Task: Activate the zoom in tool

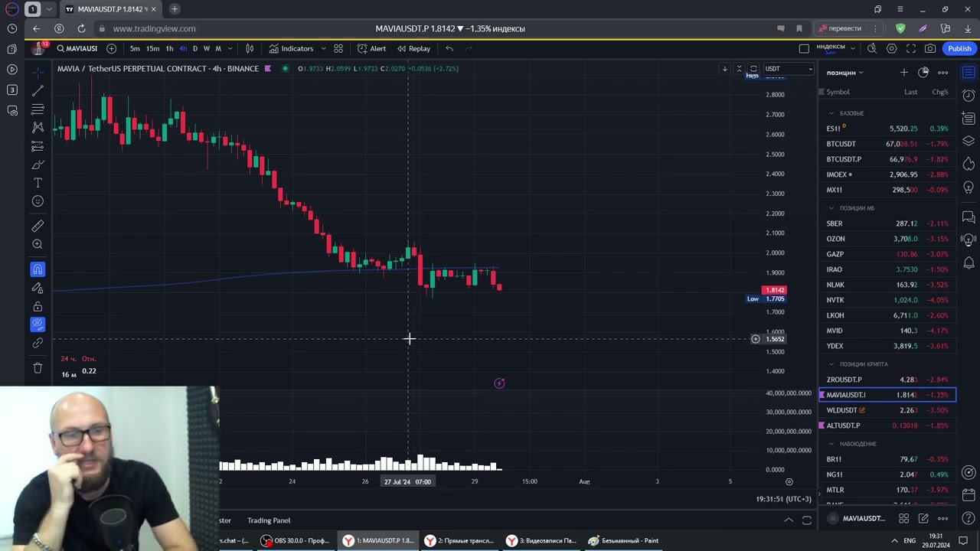Action: point(38,244)
